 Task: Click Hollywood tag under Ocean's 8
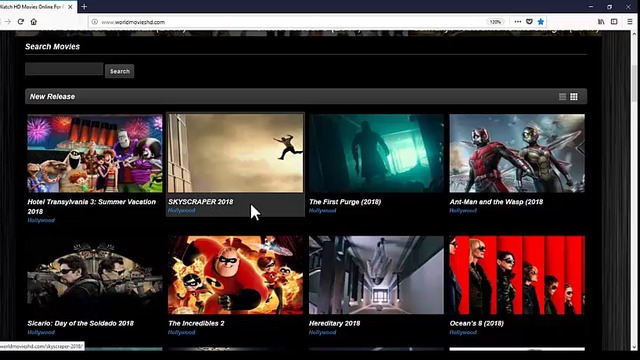point(463,332)
